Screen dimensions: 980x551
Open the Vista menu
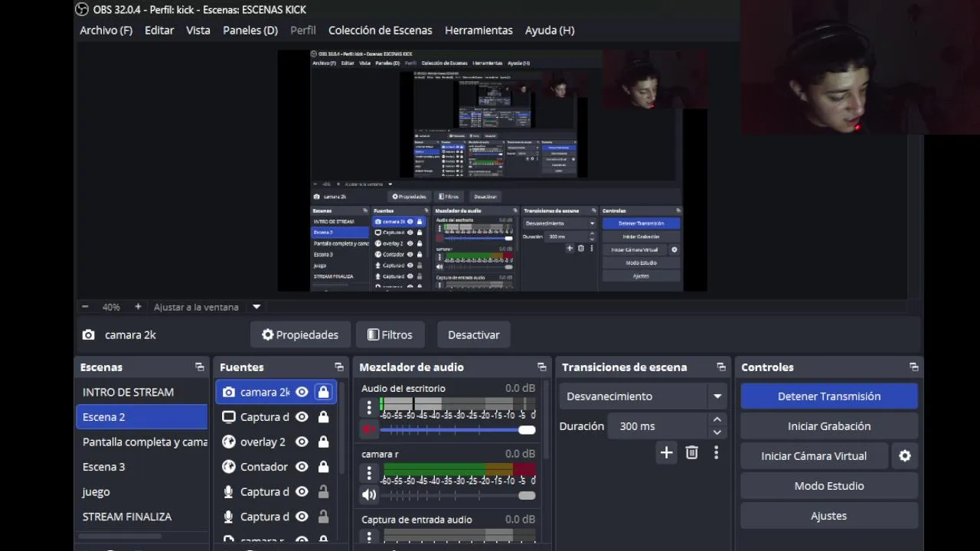point(198,31)
